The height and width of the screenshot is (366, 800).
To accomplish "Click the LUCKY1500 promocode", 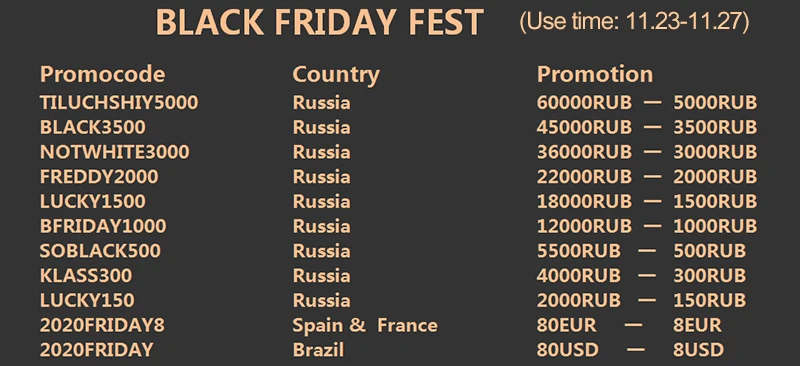I will [x=93, y=201].
